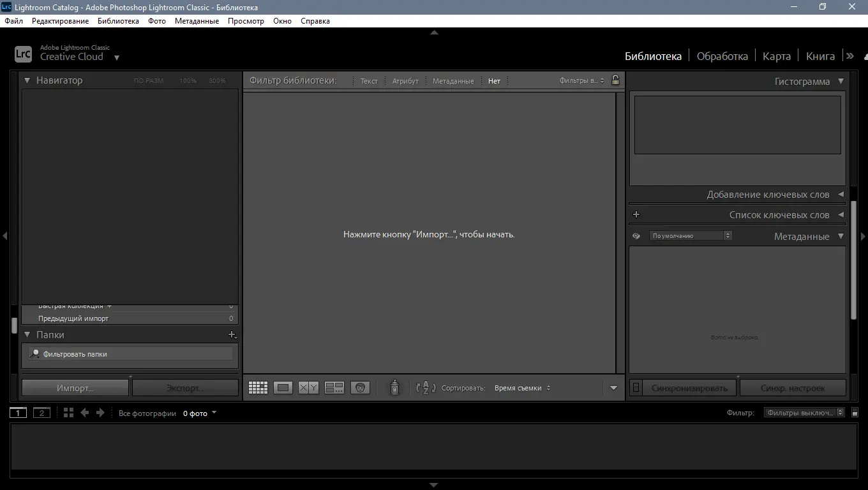
Task: Click the second window display button 2
Action: tap(41, 413)
